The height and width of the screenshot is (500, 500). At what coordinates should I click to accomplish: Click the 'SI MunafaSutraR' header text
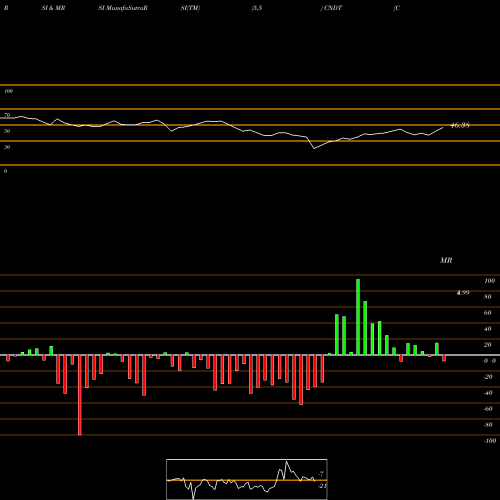(x=123, y=8)
